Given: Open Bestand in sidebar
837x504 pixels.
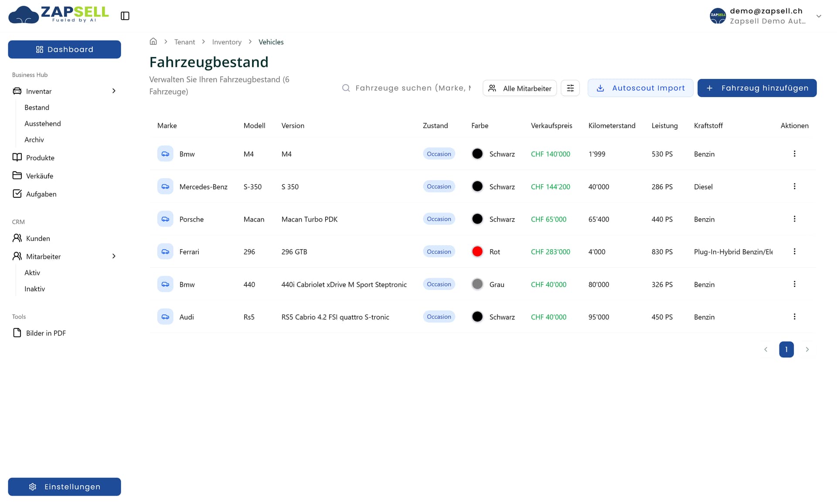Looking at the screenshot, I should point(37,108).
